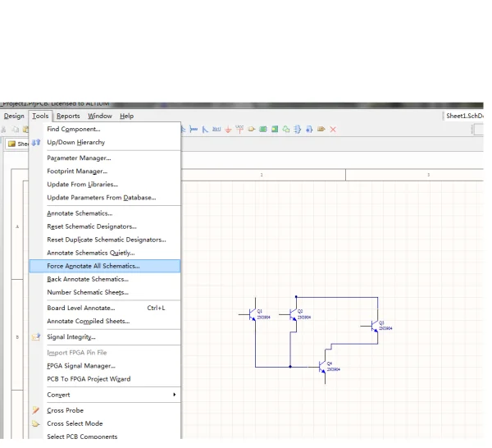This screenshot has width=492, height=448.
Task: Open the Window menu
Action: tap(100, 116)
